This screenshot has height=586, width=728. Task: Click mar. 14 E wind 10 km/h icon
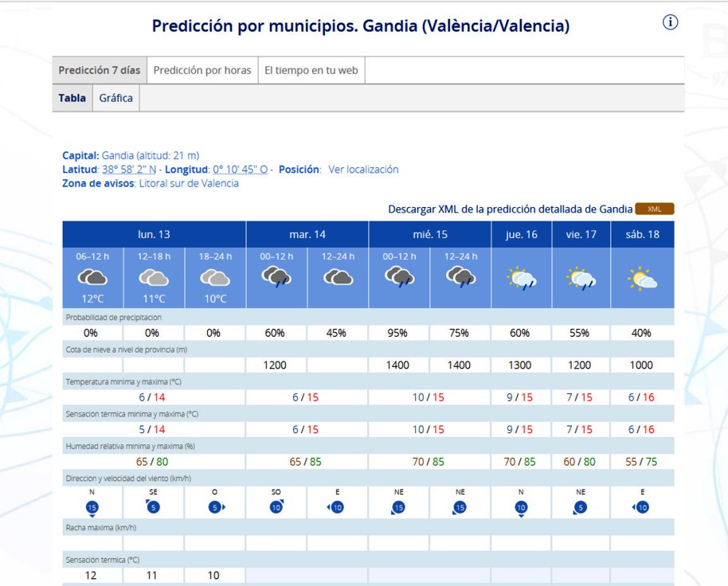335,507
